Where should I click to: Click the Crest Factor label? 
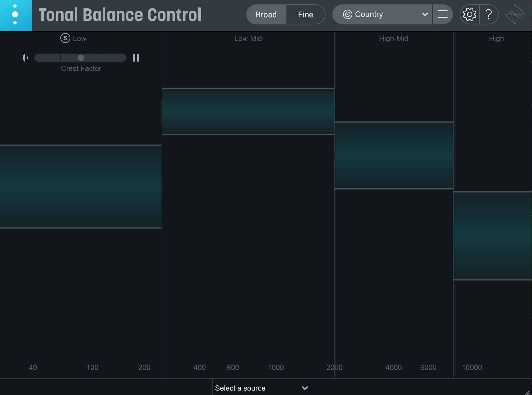[81, 68]
